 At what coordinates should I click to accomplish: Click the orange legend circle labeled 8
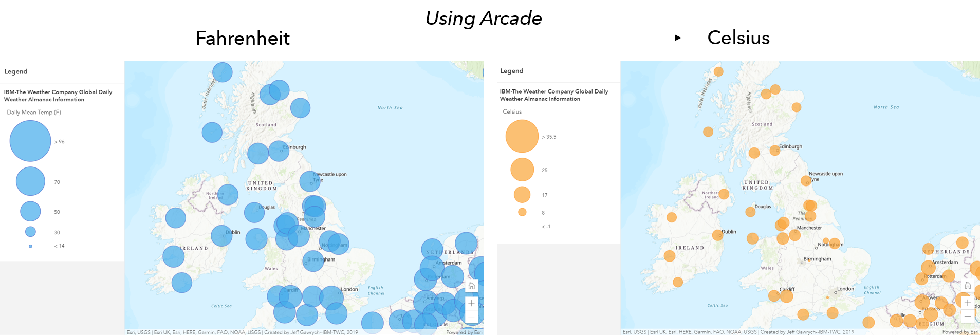pos(522,212)
